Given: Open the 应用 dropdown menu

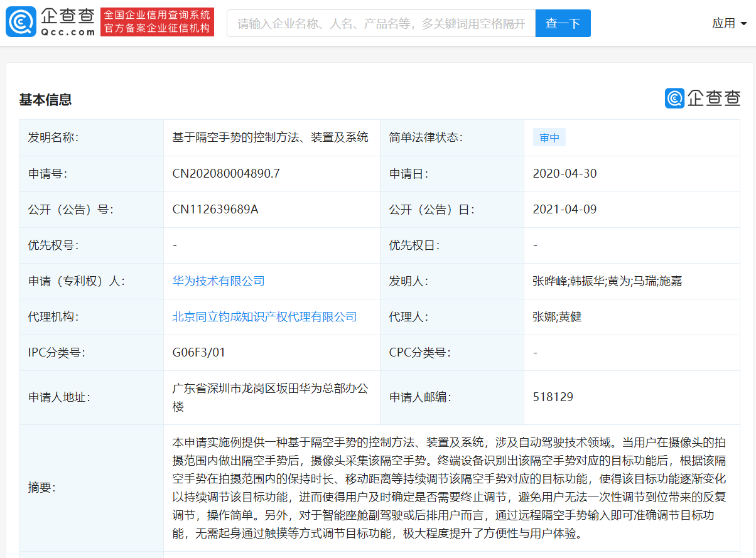Looking at the screenshot, I should 729,23.
